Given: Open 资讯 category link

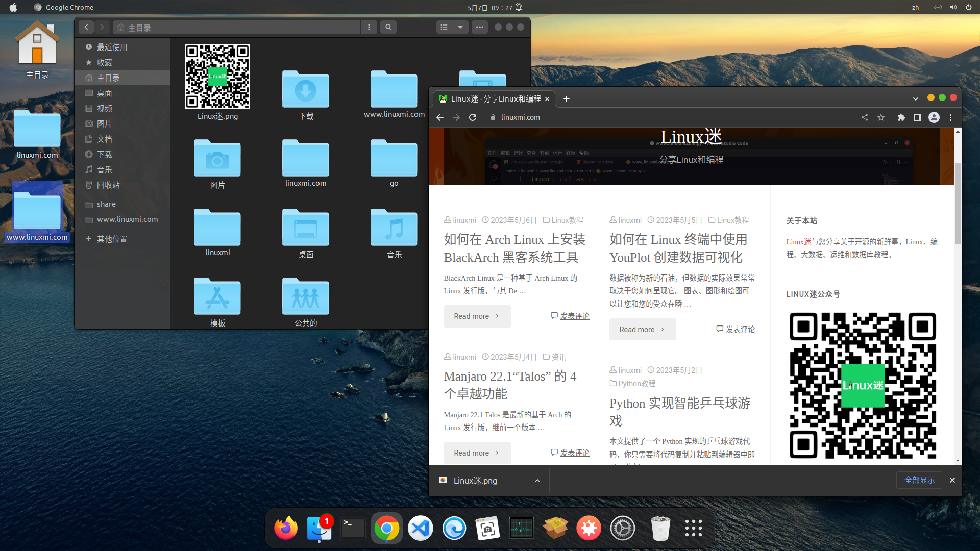Looking at the screenshot, I should 558,357.
